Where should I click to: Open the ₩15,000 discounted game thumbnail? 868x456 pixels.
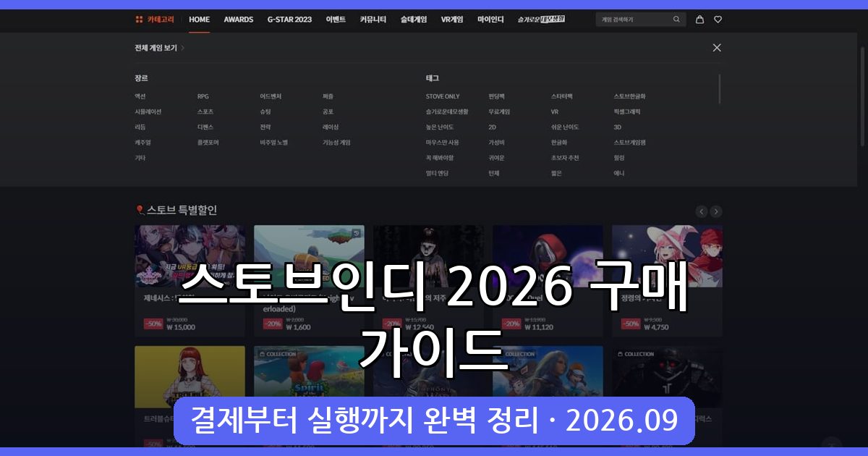tap(190, 256)
